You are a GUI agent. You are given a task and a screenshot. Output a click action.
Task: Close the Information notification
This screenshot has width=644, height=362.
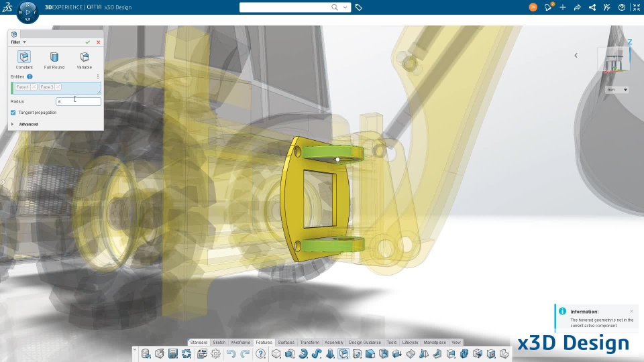point(632,311)
